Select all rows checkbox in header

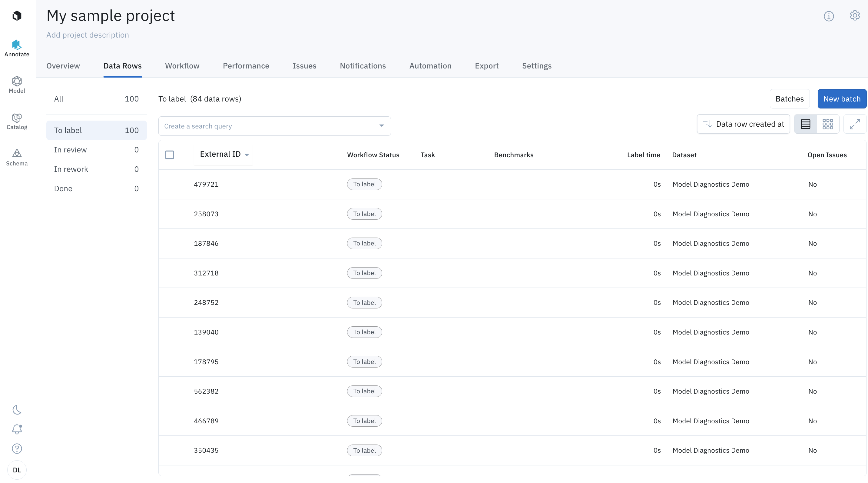(x=170, y=155)
